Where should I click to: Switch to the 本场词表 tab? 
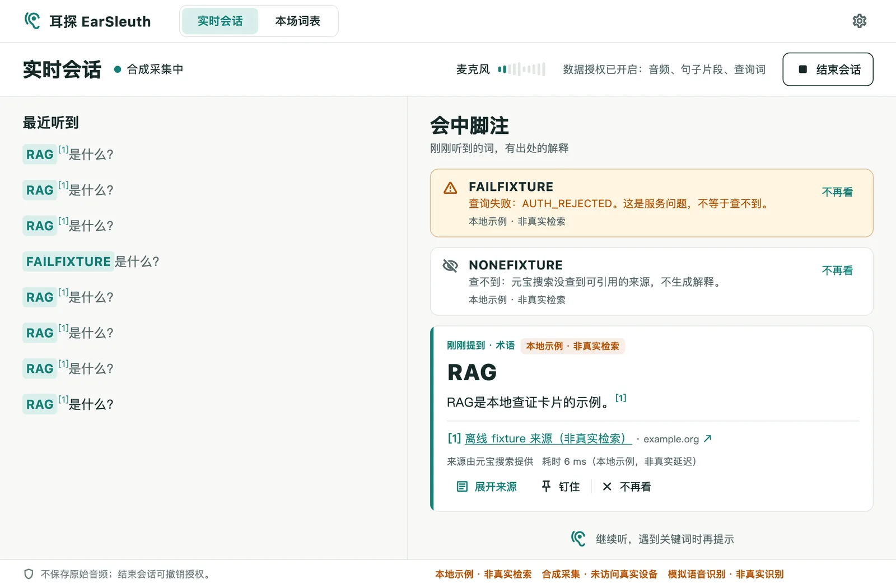tap(298, 21)
